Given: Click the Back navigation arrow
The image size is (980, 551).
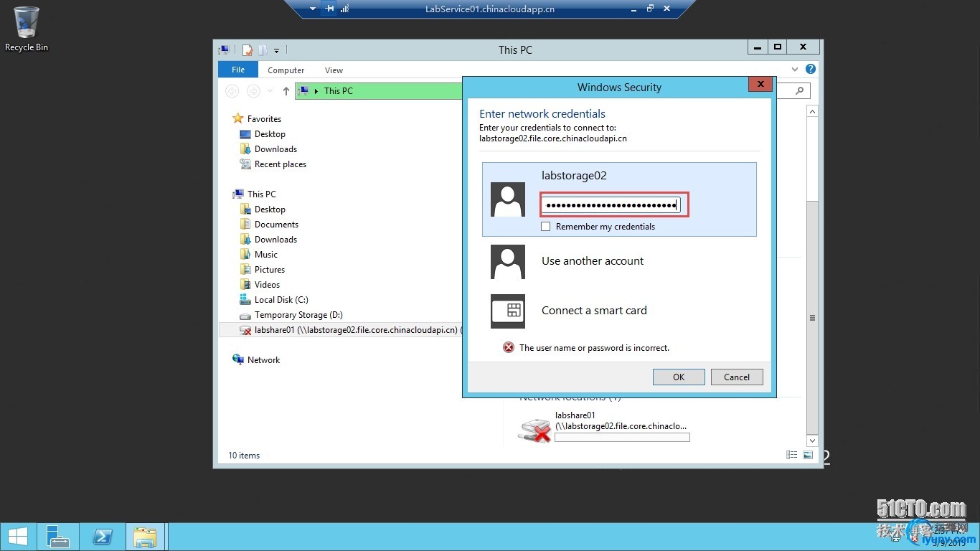Looking at the screenshot, I should tap(232, 91).
